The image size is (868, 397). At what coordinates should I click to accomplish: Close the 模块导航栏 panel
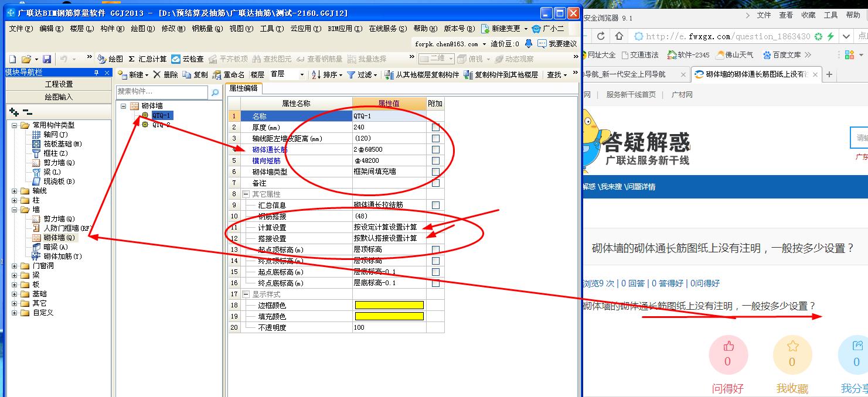pos(107,73)
